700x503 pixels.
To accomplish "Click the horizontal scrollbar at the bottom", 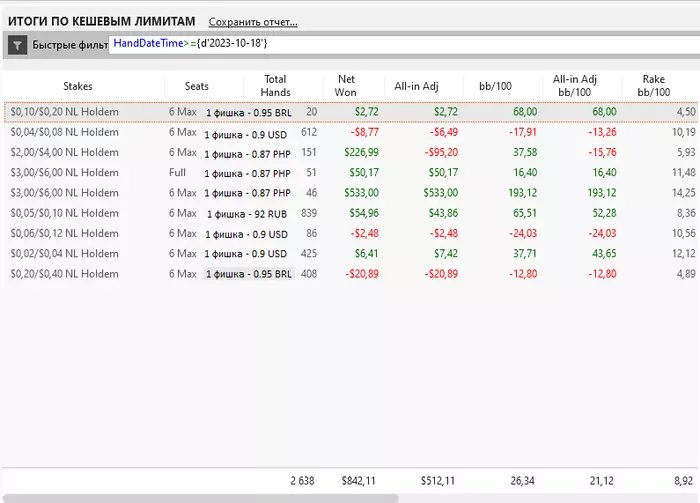I will 200,498.
